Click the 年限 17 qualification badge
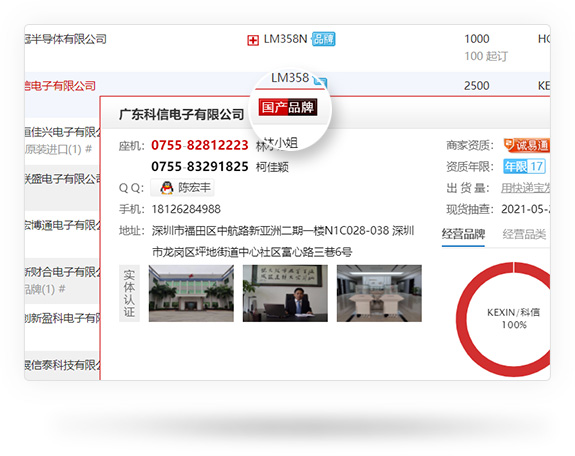575x456 pixels. click(x=524, y=167)
